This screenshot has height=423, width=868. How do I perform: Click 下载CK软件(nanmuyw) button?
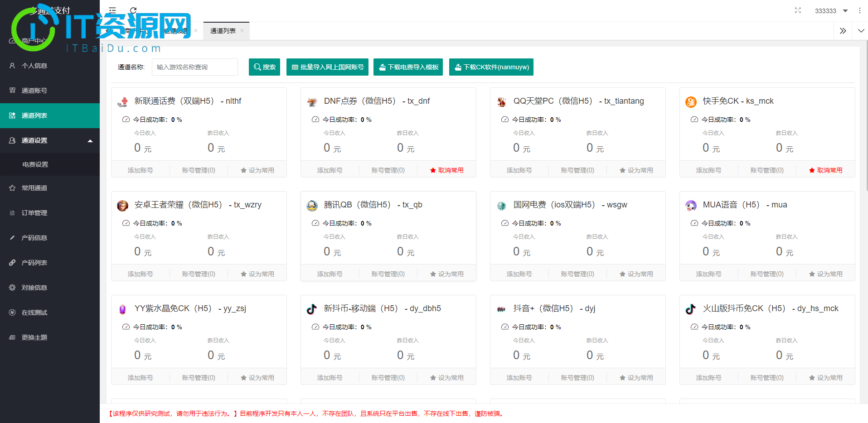point(491,67)
